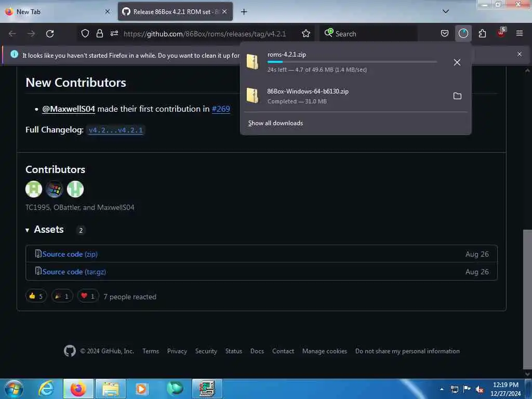The height and width of the screenshot is (399, 532).
Task: Open Windows Media Player taskbar icon
Action: point(142,389)
